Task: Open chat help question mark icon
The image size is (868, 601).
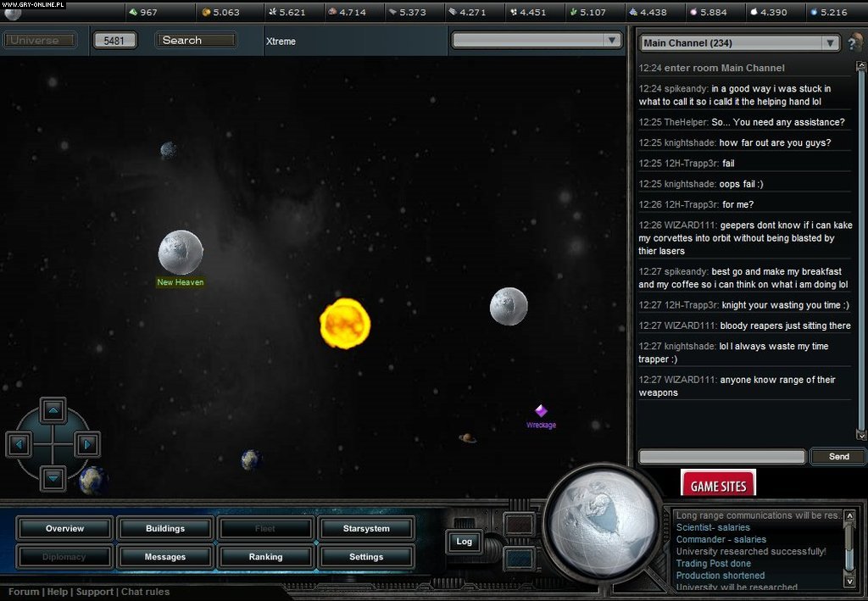Action: coord(855,42)
